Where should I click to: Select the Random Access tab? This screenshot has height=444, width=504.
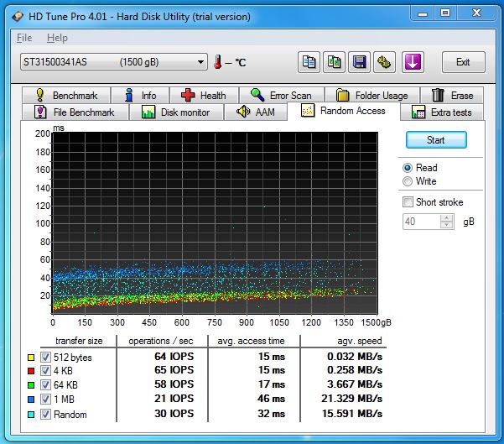click(344, 111)
